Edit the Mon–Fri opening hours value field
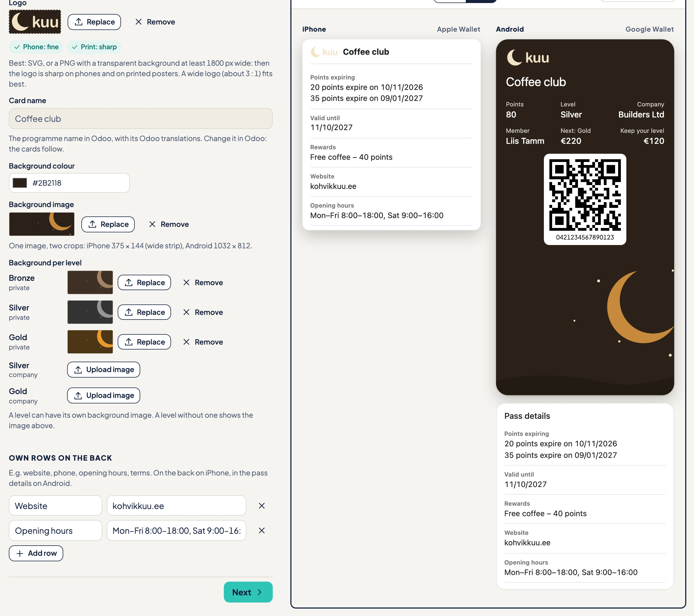The height and width of the screenshot is (616, 694). click(x=176, y=530)
